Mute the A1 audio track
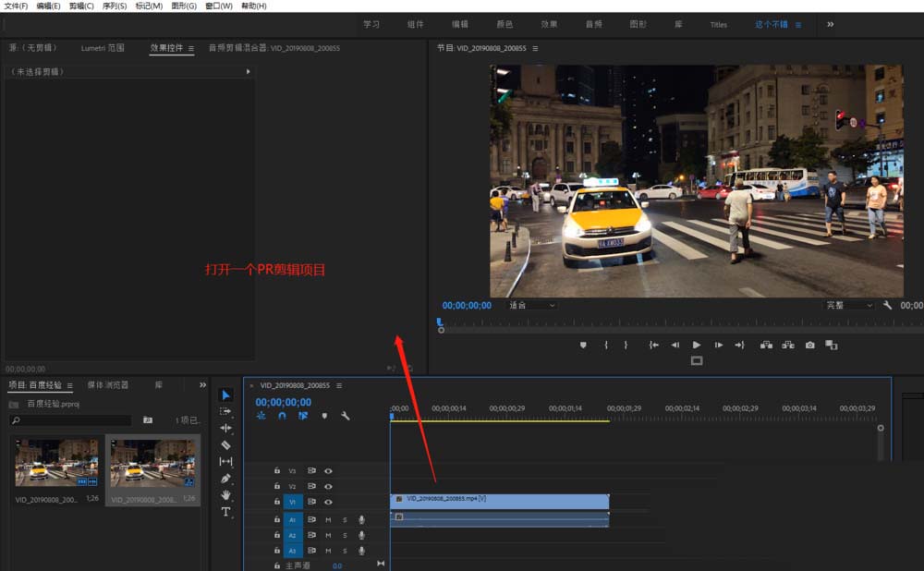 329,520
